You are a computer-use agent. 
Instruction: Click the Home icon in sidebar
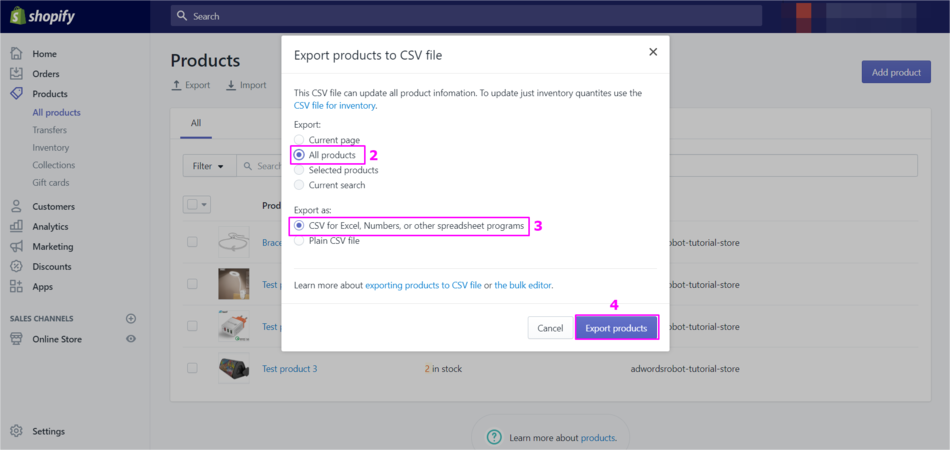(16, 54)
